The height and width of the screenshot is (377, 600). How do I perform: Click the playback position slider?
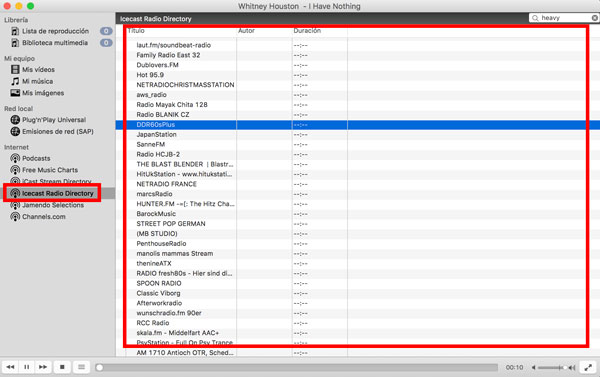point(297,367)
